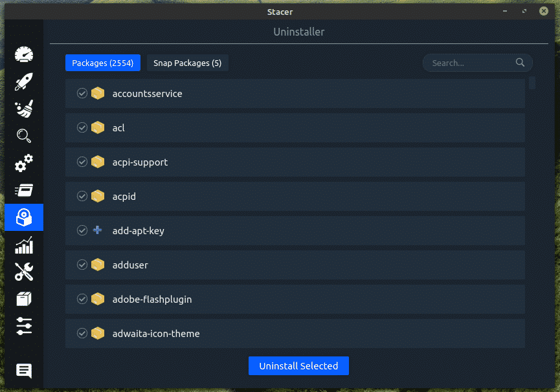Toggle the adduser package checkbox

82,265
